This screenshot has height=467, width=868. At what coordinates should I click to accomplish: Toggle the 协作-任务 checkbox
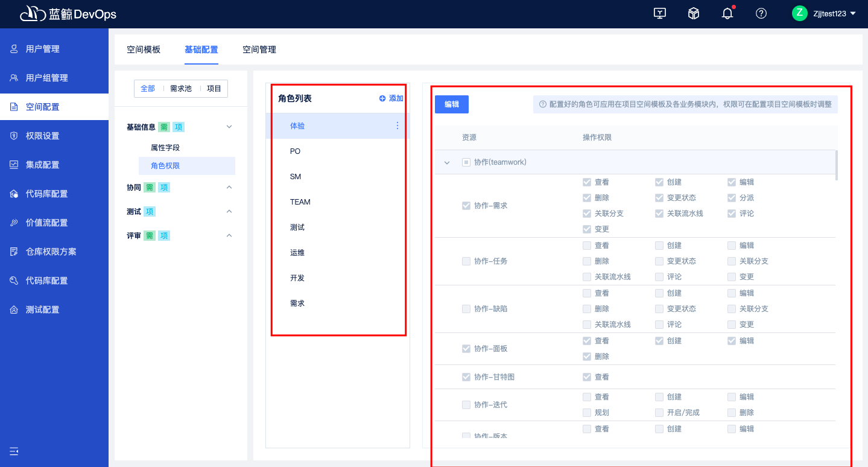(466, 261)
